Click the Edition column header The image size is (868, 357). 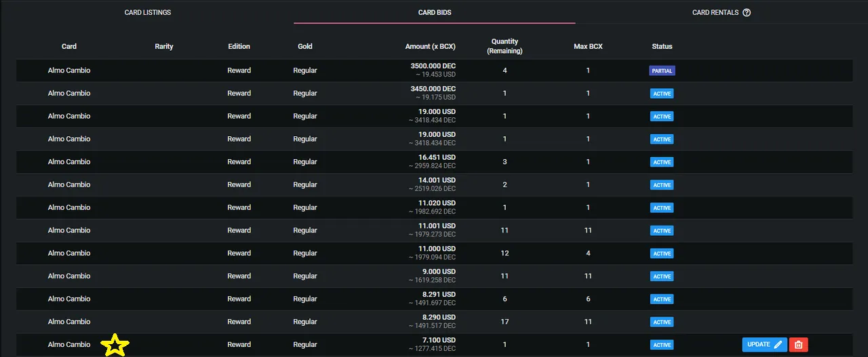tap(239, 47)
